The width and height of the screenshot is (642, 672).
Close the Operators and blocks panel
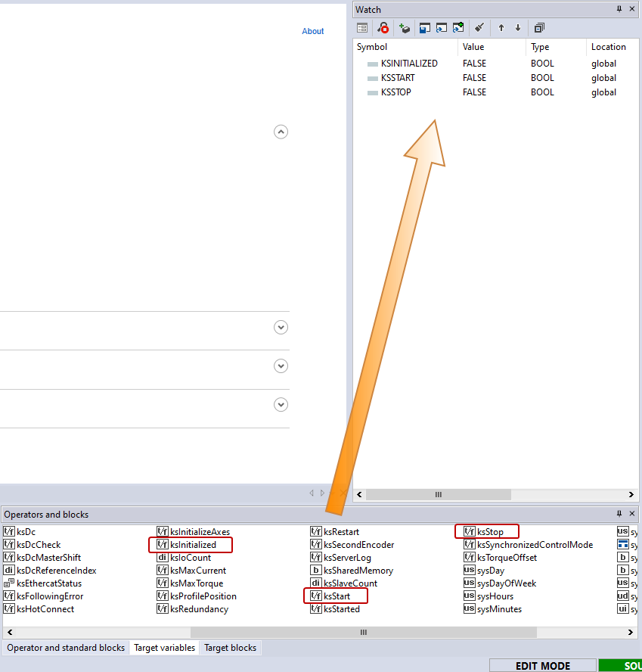tap(631, 513)
